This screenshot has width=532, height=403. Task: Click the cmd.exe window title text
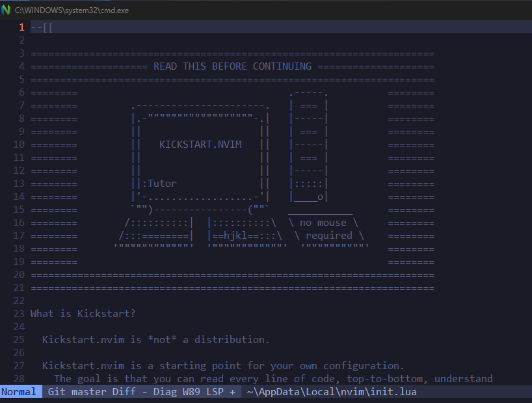[72, 10]
